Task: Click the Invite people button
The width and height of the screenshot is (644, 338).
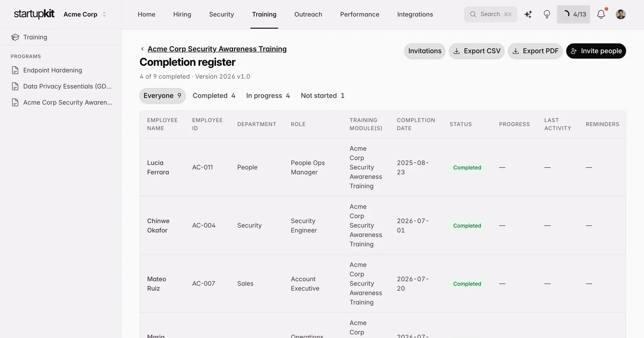Action: pos(596,51)
